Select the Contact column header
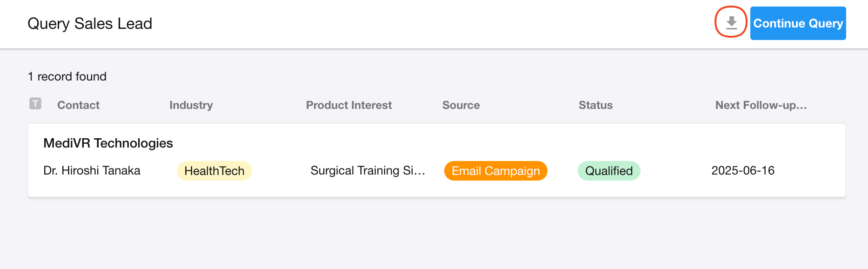Image resolution: width=868 pixels, height=269 pixels. (x=78, y=105)
